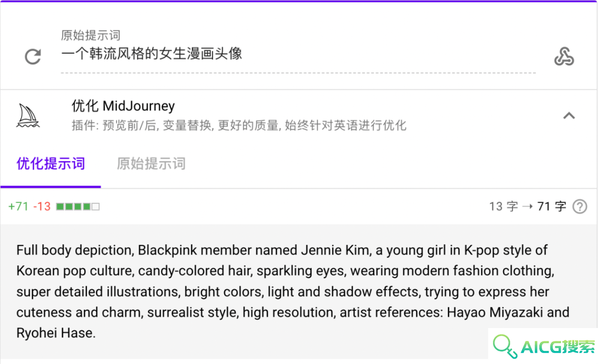Click into the original prompt input field

[x=298, y=54]
